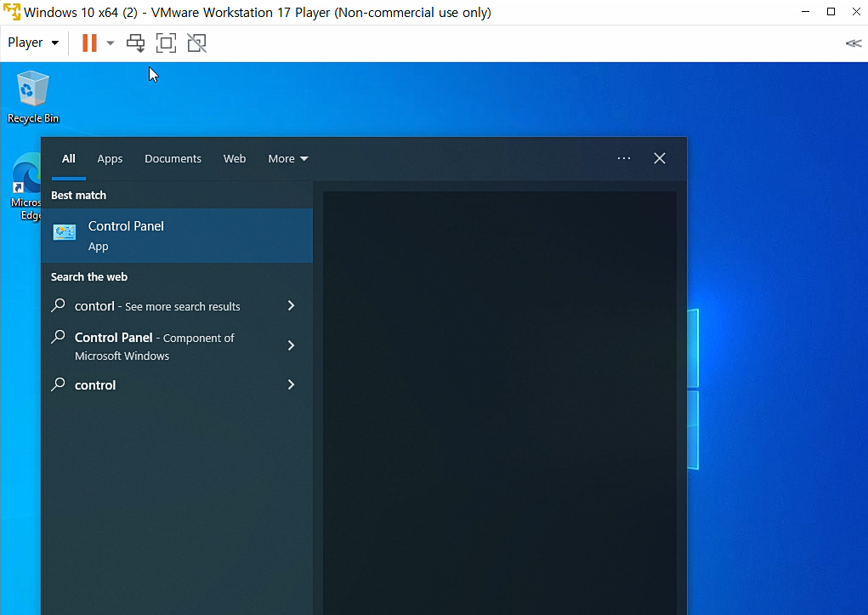Minimize the VMware Player window

pyautogui.click(x=805, y=12)
